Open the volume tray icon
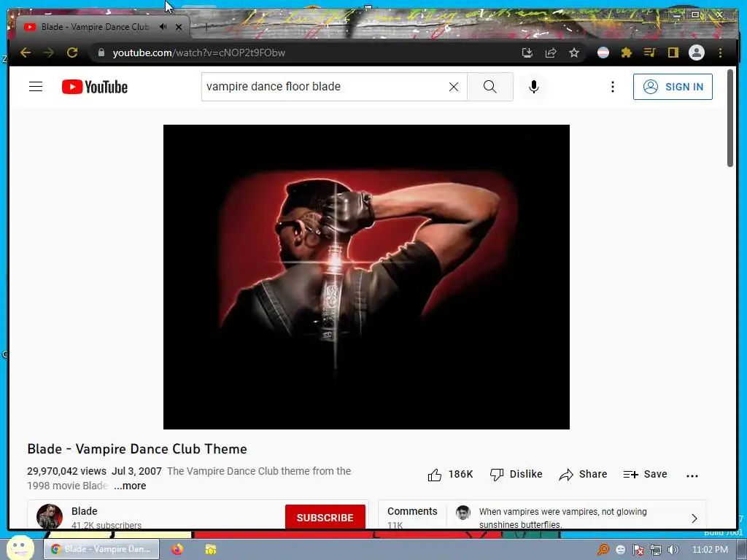747x560 pixels. coord(673,550)
